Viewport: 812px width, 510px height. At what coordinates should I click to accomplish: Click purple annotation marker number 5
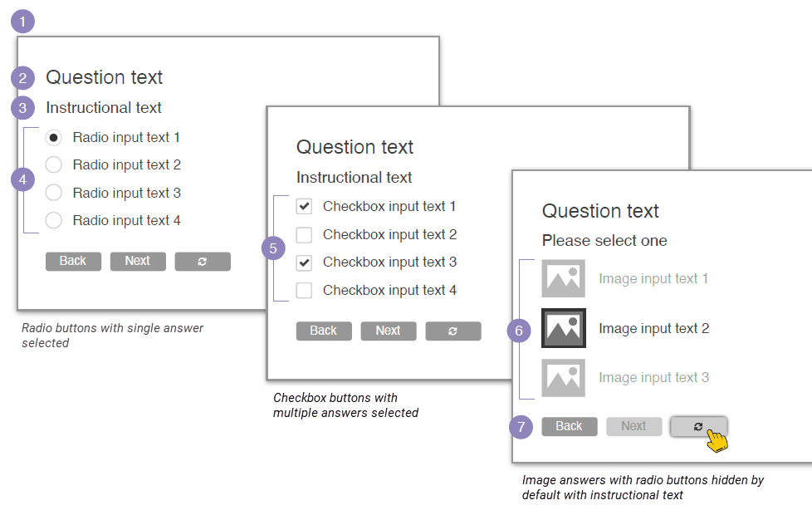coord(273,248)
